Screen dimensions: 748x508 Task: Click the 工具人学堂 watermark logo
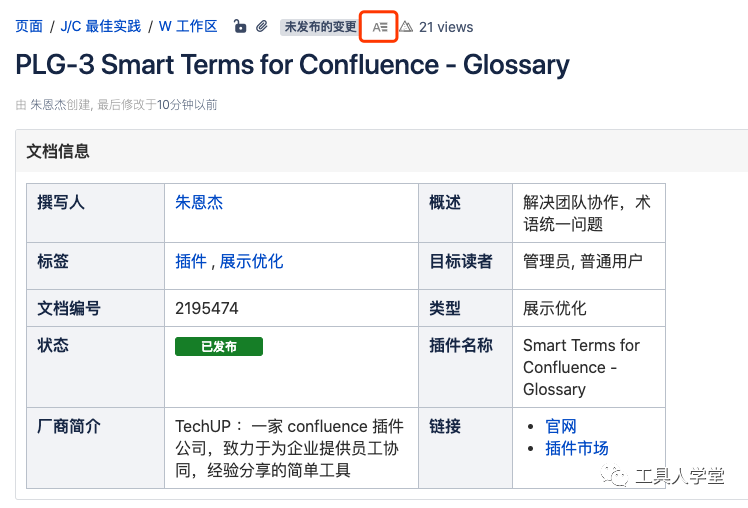coord(662,475)
